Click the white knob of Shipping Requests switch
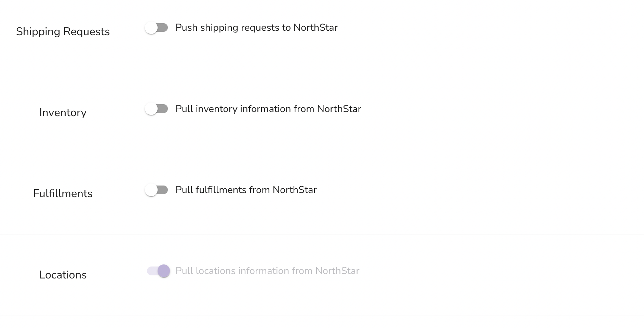 (x=151, y=28)
